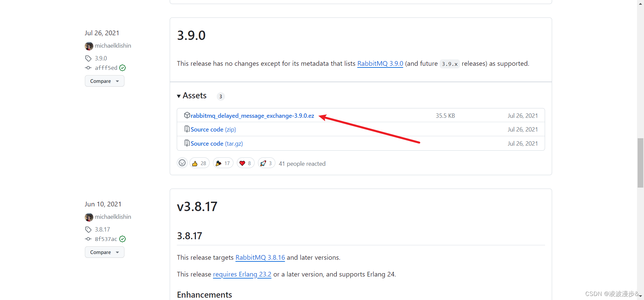The image size is (644, 300).
Task: Click the Jul 26, 2021 release date in sidebar
Action: click(102, 33)
